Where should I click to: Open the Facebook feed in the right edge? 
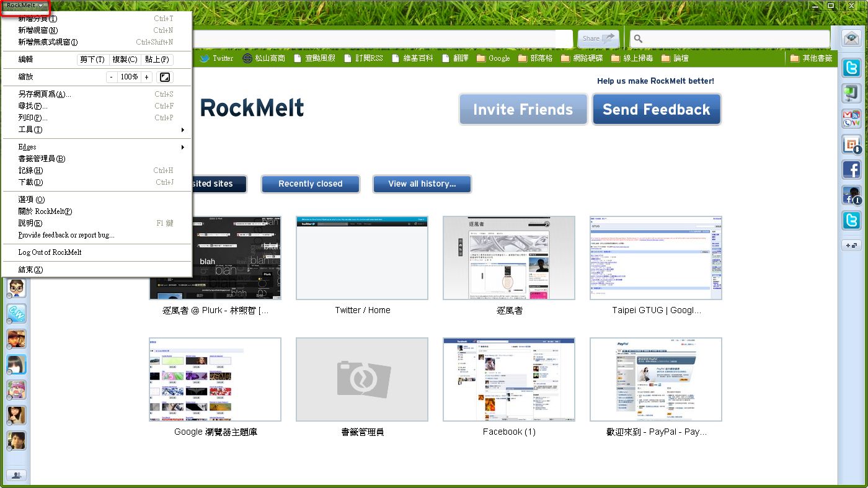pos(851,169)
